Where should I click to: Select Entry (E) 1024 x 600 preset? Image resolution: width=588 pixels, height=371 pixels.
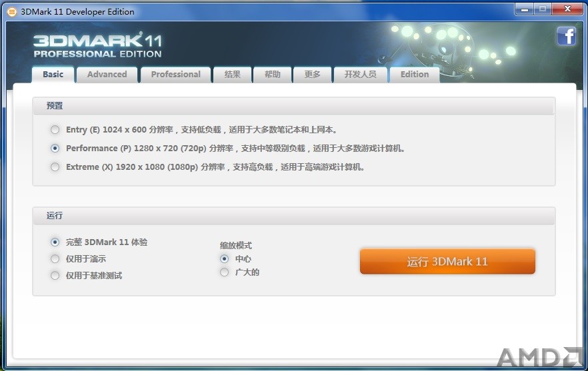(55, 130)
